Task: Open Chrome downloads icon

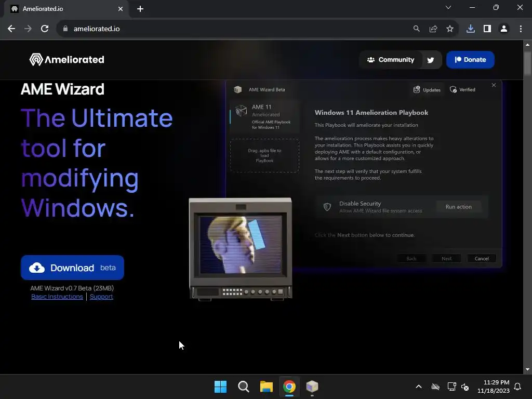Action: tap(470, 29)
